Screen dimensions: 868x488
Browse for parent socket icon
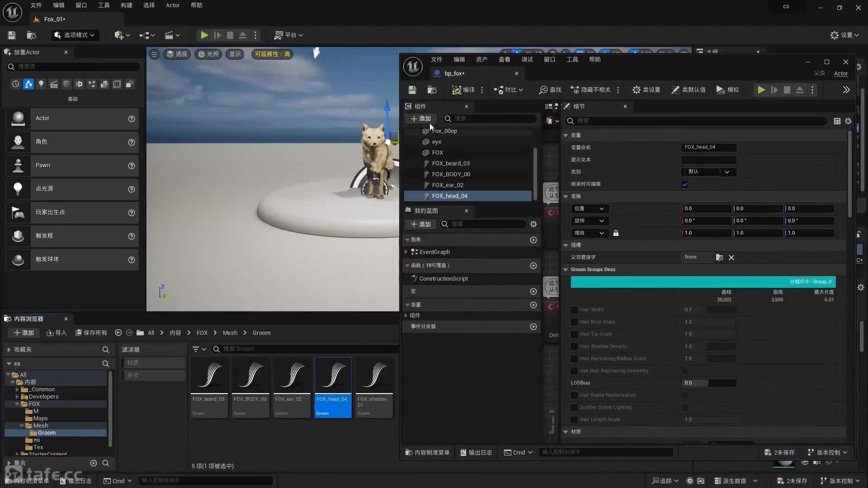719,258
